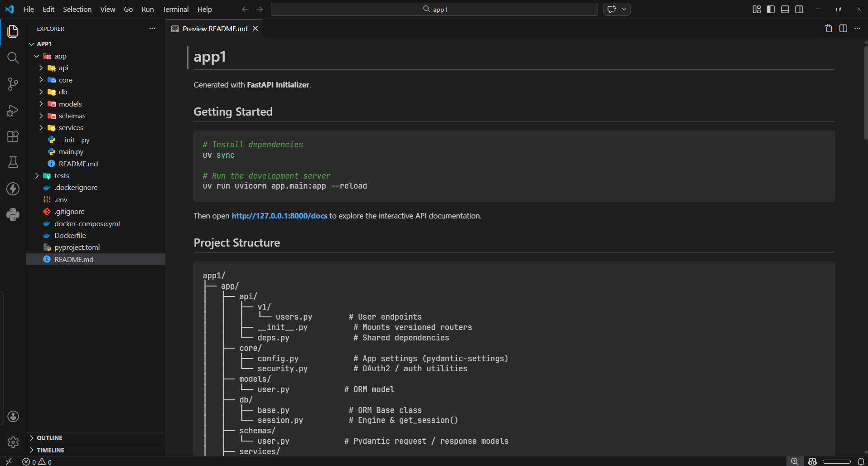This screenshot has height=466, width=868.
Task: Open the http://127.0.0.1:8000/docs link
Action: click(x=280, y=216)
